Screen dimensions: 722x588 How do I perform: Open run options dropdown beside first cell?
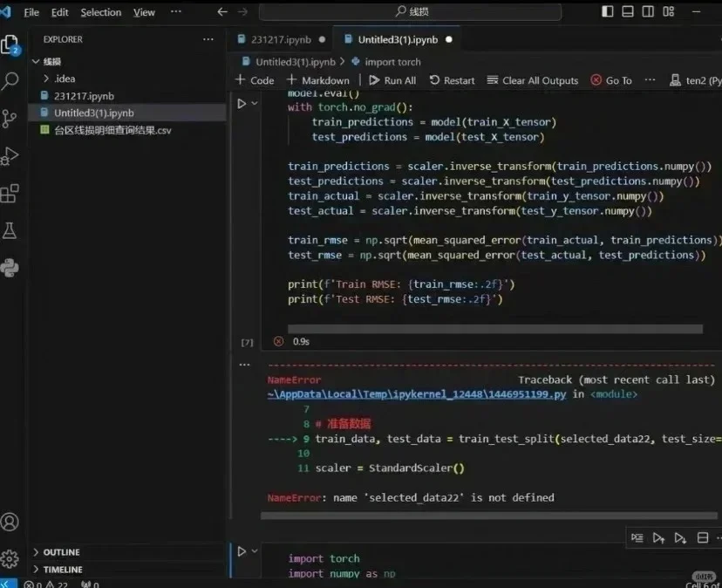[x=255, y=104]
